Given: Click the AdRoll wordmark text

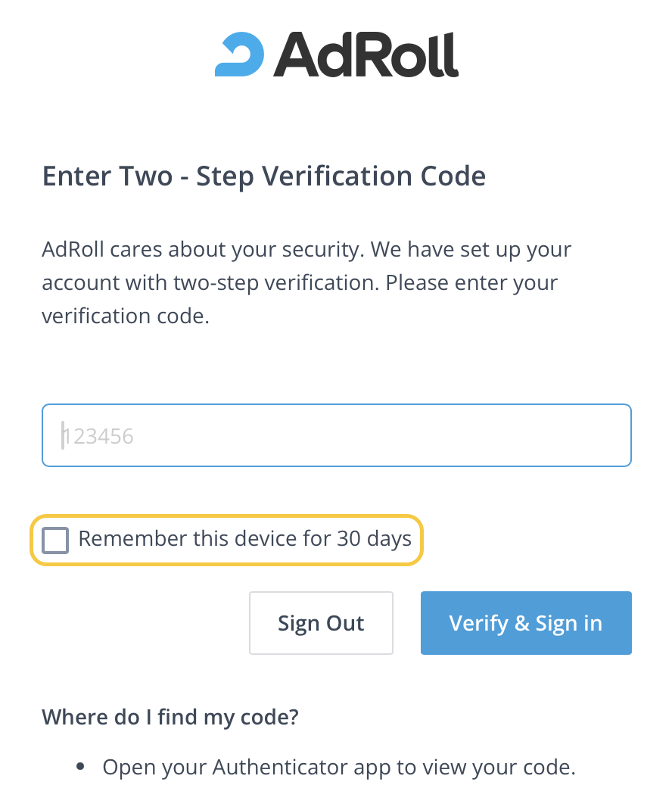Looking at the screenshot, I should point(366,55).
